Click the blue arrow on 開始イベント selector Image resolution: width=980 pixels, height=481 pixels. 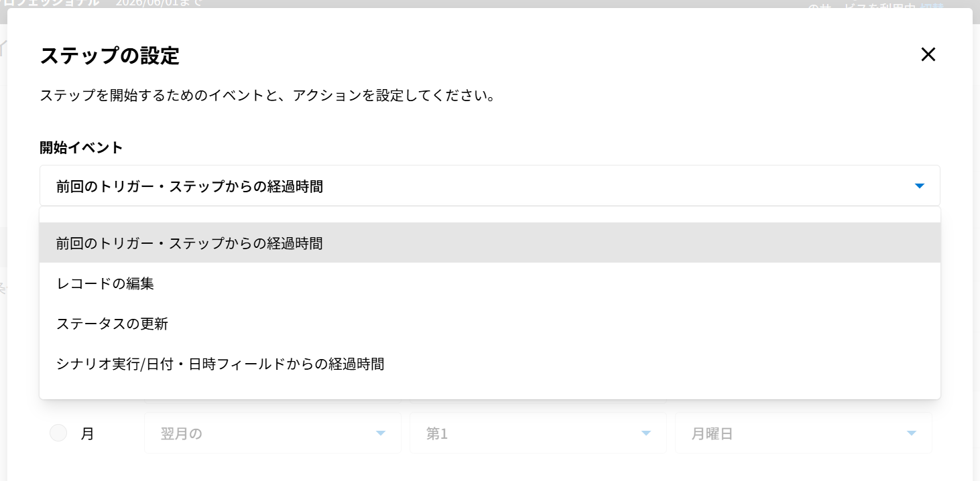coord(920,186)
